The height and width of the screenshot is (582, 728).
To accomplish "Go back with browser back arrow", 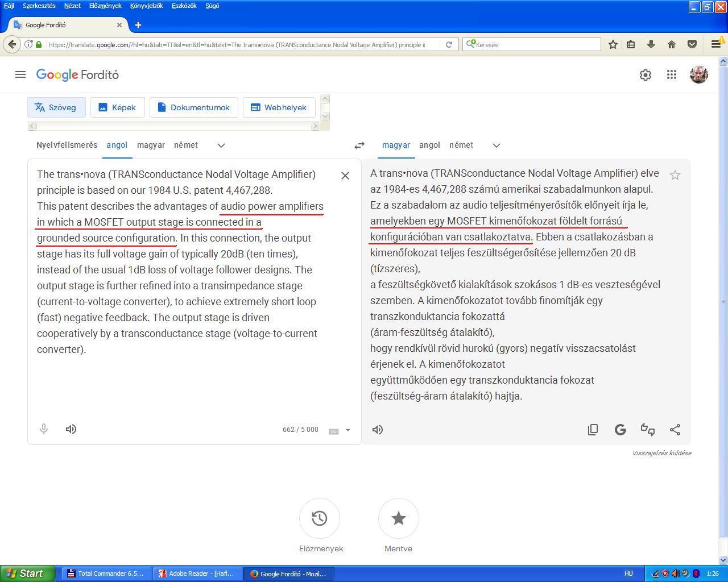I will tap(13, 44).
